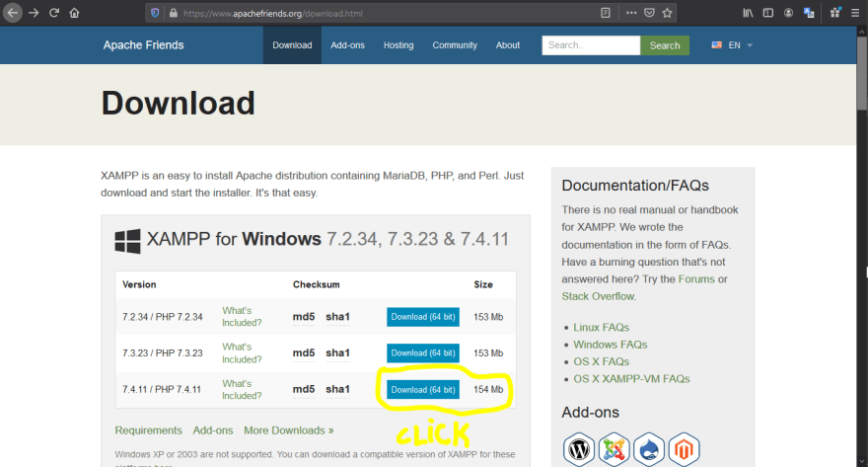
Task: Show md5 checksum for 7.4.11
Action: [x=304, y=389]
